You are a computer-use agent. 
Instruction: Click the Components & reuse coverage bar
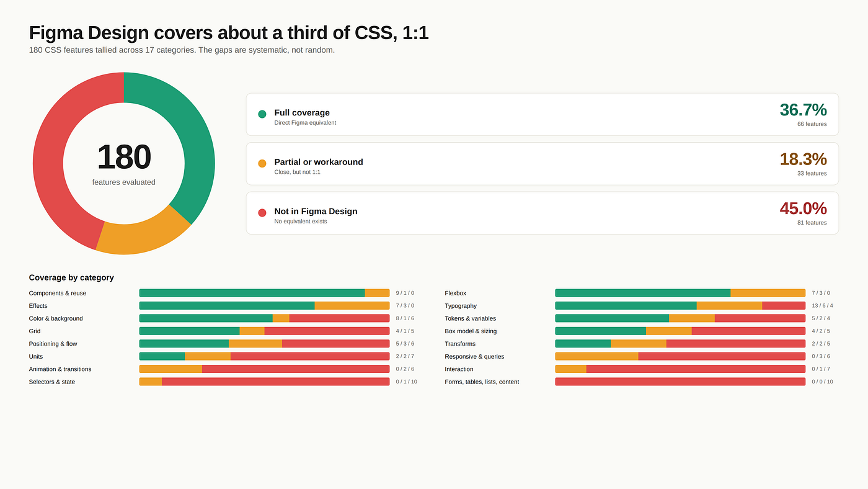point(264,293)
